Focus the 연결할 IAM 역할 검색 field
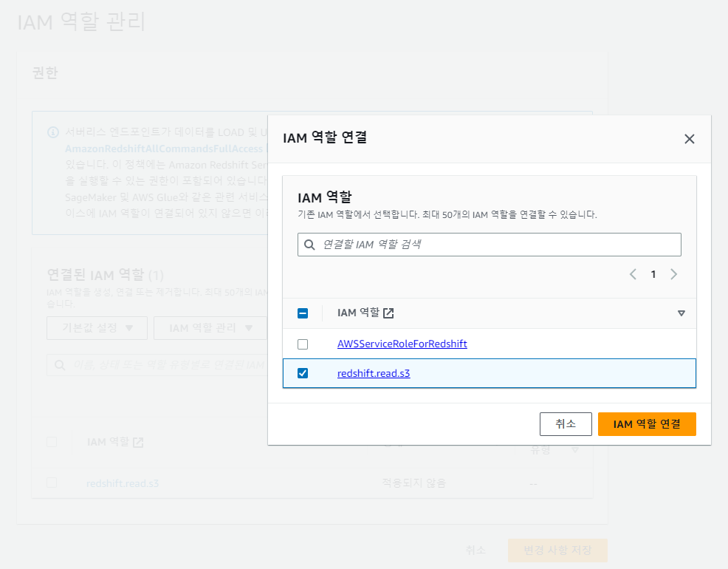728x569 pixels. [490, 245]
